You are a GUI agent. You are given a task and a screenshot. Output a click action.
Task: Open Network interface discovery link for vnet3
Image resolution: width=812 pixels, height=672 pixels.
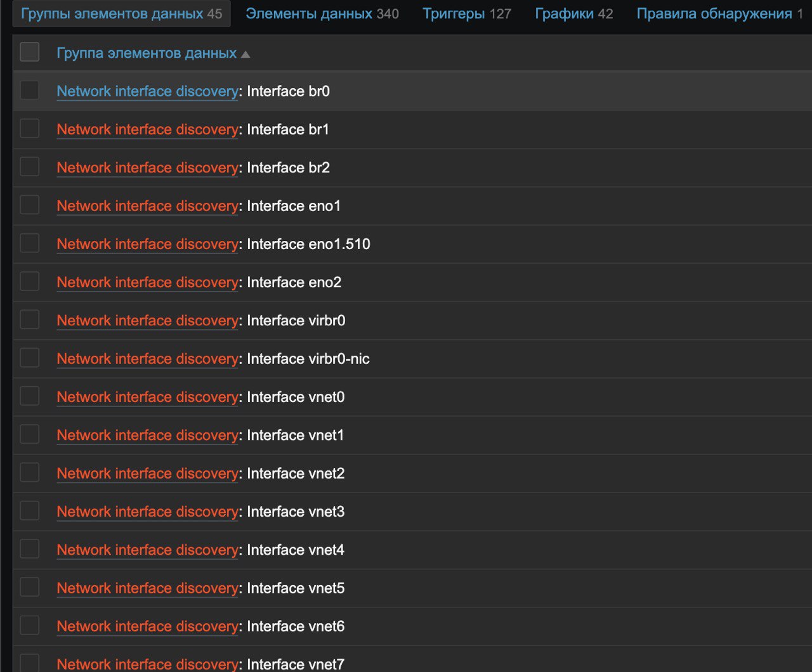(147, 512)
